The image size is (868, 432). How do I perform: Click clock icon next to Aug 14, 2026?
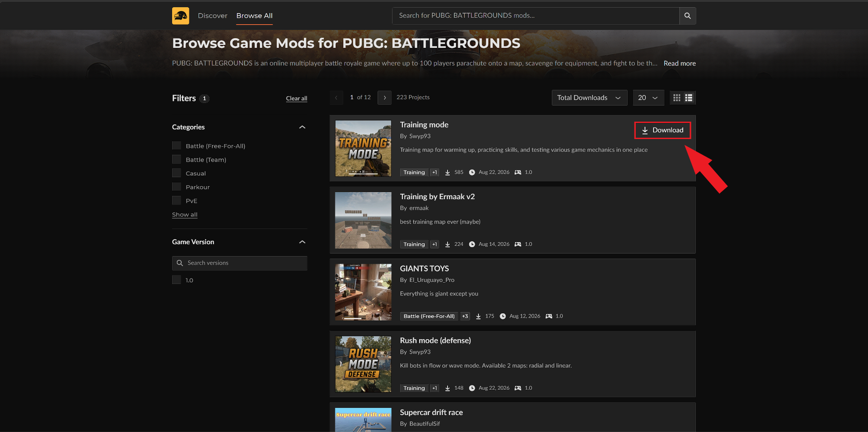[472, 244]
